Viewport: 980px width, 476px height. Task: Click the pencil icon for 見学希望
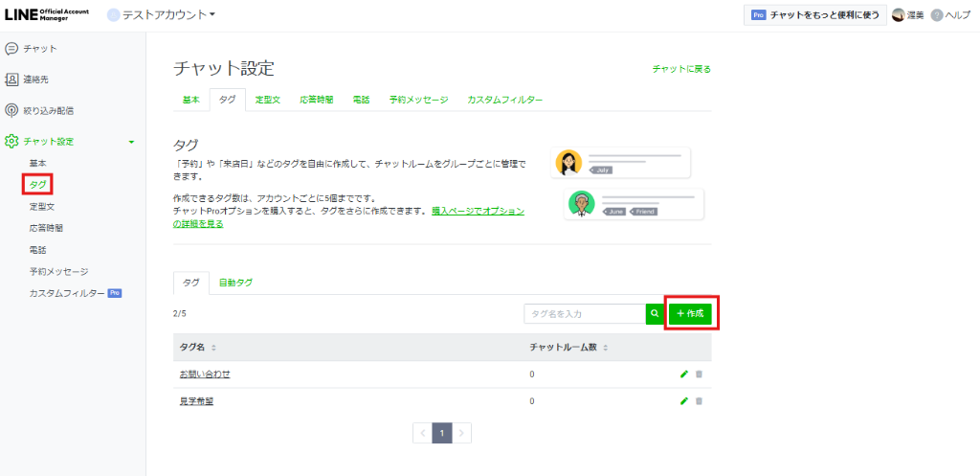point(683,401)
